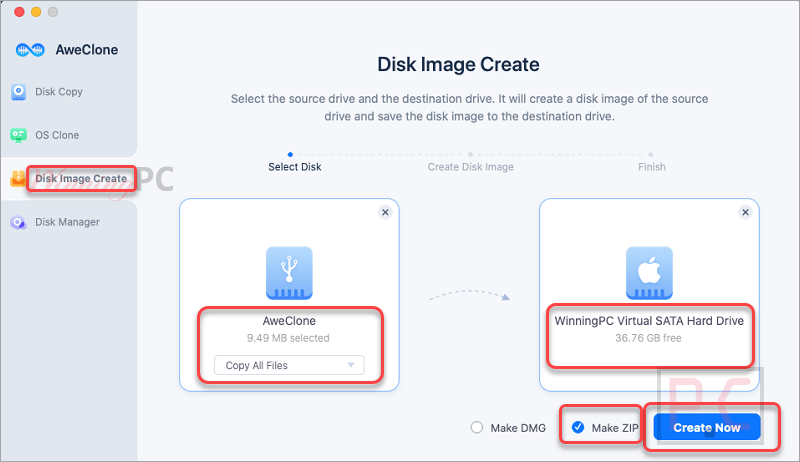This screenshot has height=462, width=800.
Task: Click the Disk Image Create heading
Action: (458, 65)
